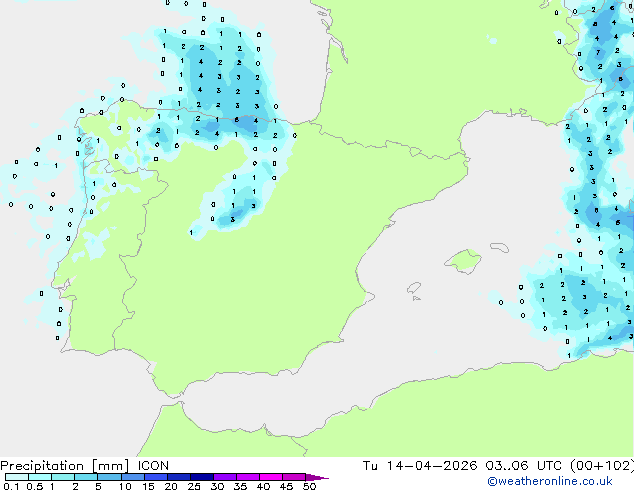This screenshot has height=490, width=634.
Task: Click the '0.5' legend scale label
Action: click(34, 486)
